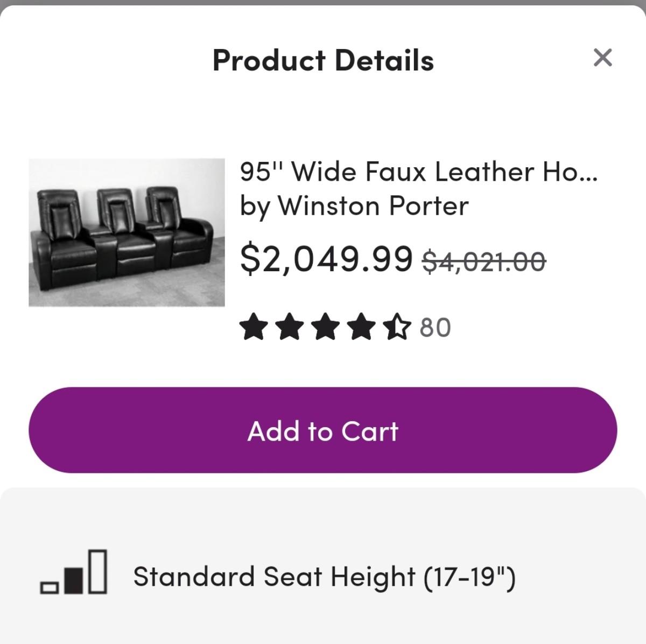The height and width of the screenshot is (644, 646).
Task: Close the Product Details panel
Action: tap(602, 57)
